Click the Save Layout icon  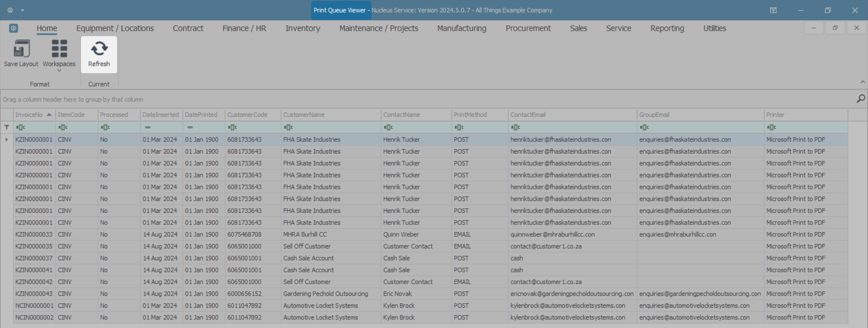pyautogui.click(x=21, y=49)
